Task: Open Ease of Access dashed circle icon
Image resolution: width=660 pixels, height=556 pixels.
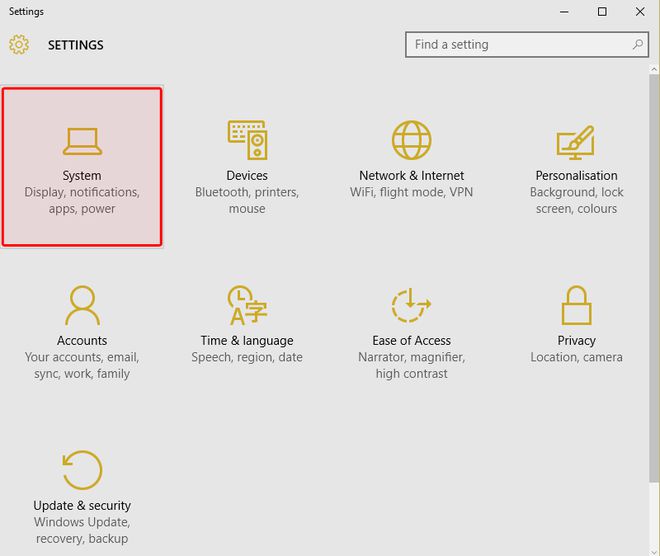Action: point(411,306)
